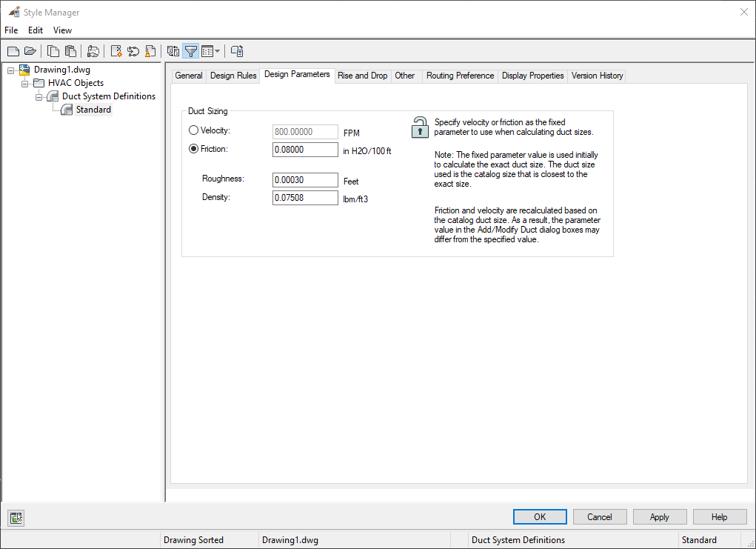
Task: Click 'Standard' in the status bar
Action: coord(699,540)
